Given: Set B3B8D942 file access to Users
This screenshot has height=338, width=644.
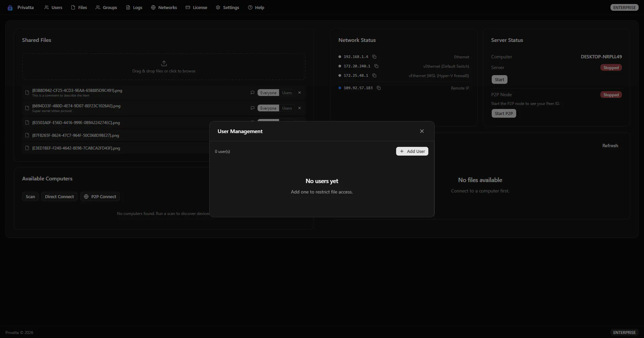Looking at the screenshot, I should [287, 93].
